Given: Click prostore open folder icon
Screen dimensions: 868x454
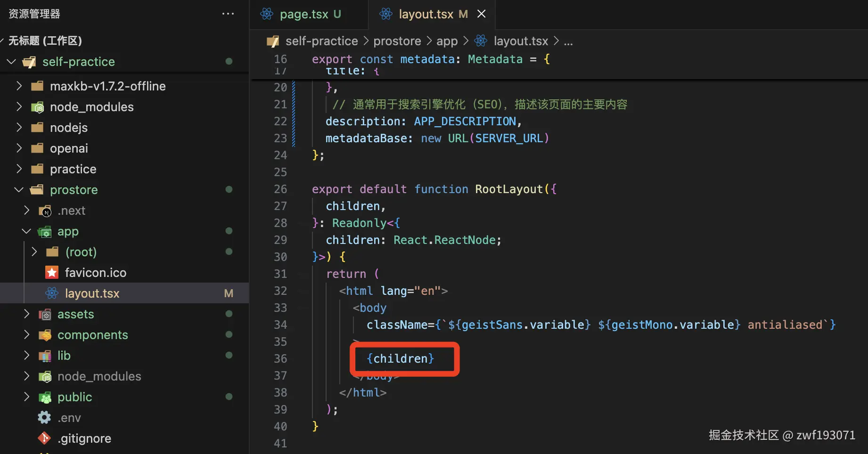Looking at the screenshot, I should [37, 190].
